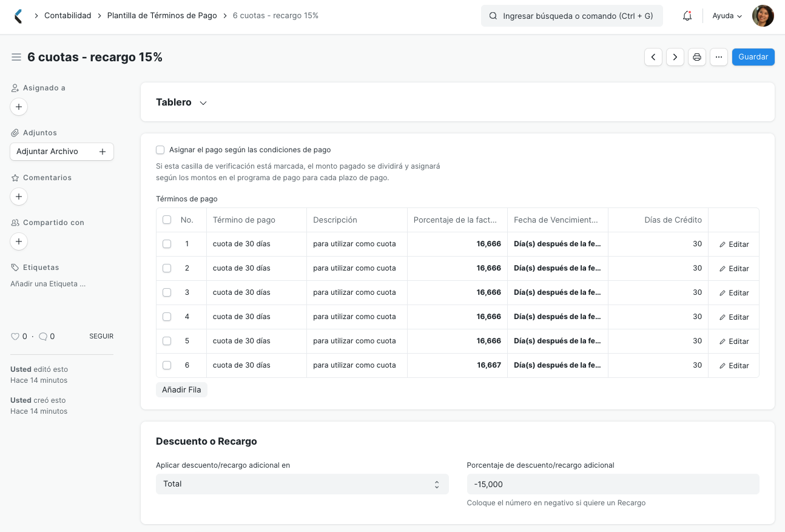This screenshot has width=785, height=532.
Task: Select row 5 checkbox
Action: (167, 341)
